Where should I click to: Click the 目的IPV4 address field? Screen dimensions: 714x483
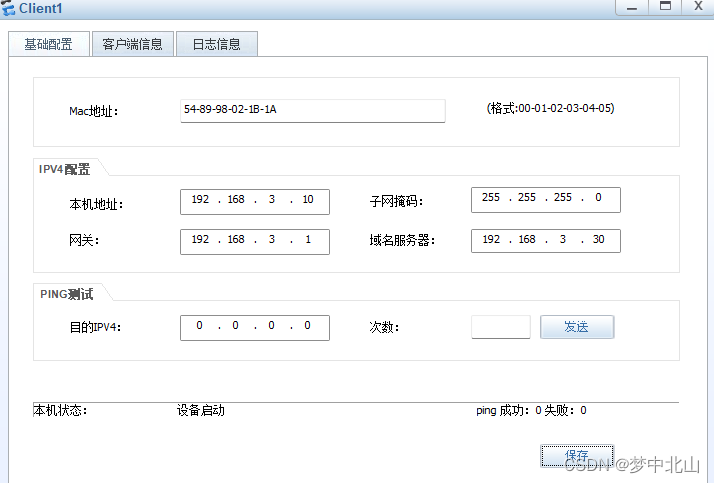point(255,328)
